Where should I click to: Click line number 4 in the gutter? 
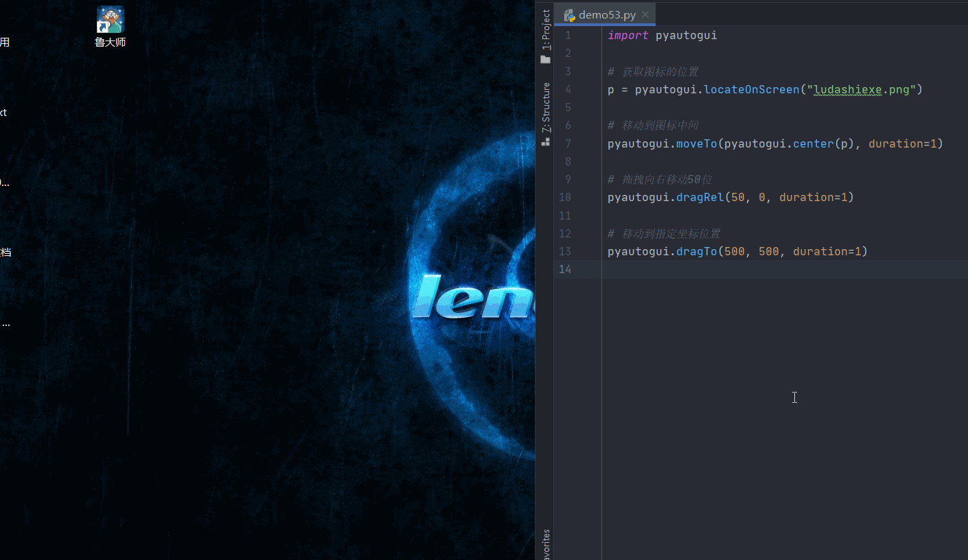(568, 89)
